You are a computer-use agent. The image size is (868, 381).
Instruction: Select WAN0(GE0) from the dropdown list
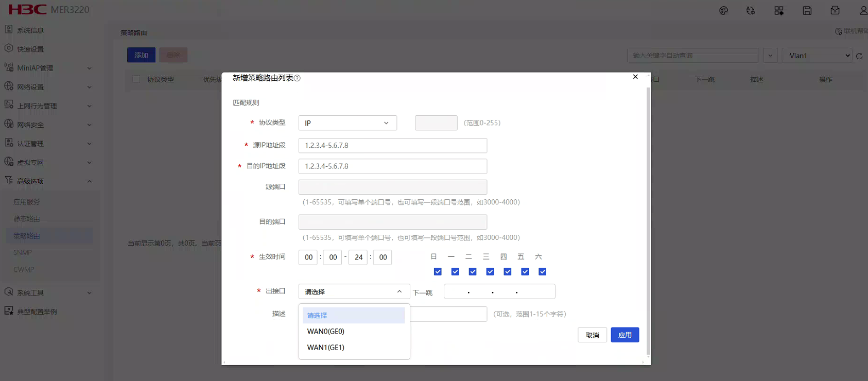[x=326, y=332]
